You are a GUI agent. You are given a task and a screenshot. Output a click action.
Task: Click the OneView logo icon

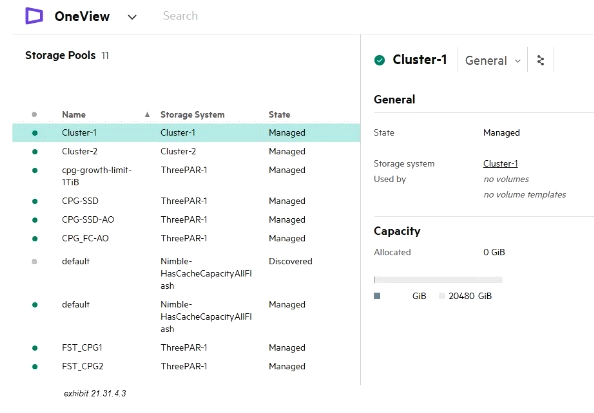point(34,16)
